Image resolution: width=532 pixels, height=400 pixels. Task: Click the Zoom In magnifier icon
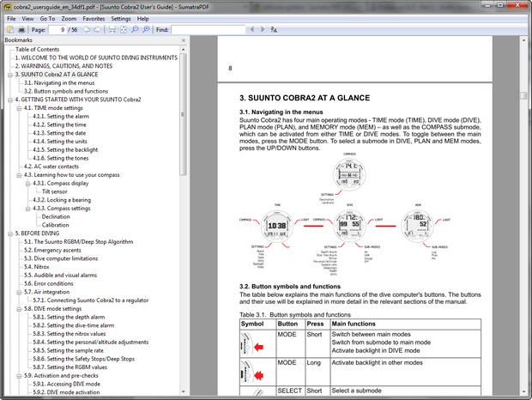[x=146, y=29]
